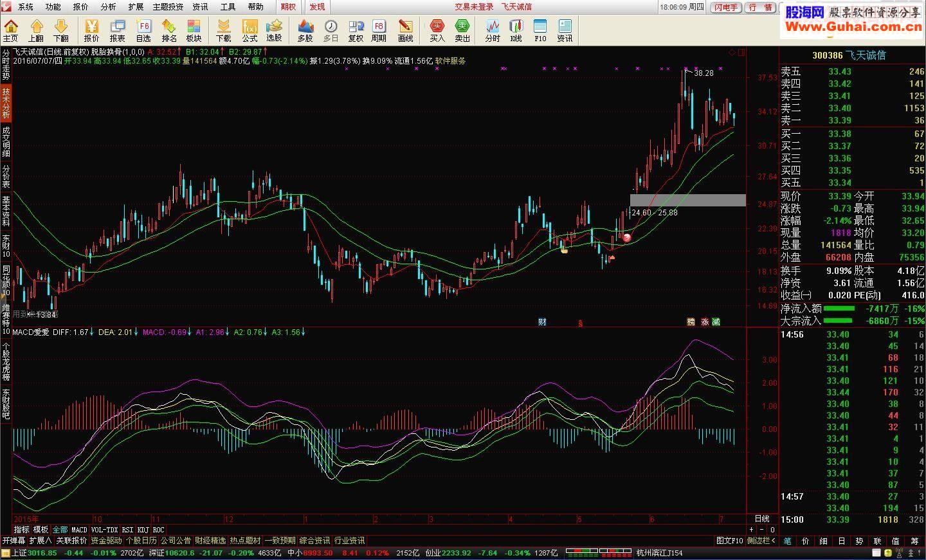
Task: Select the 筹 chip distribution tab
Action: point(914,541)
